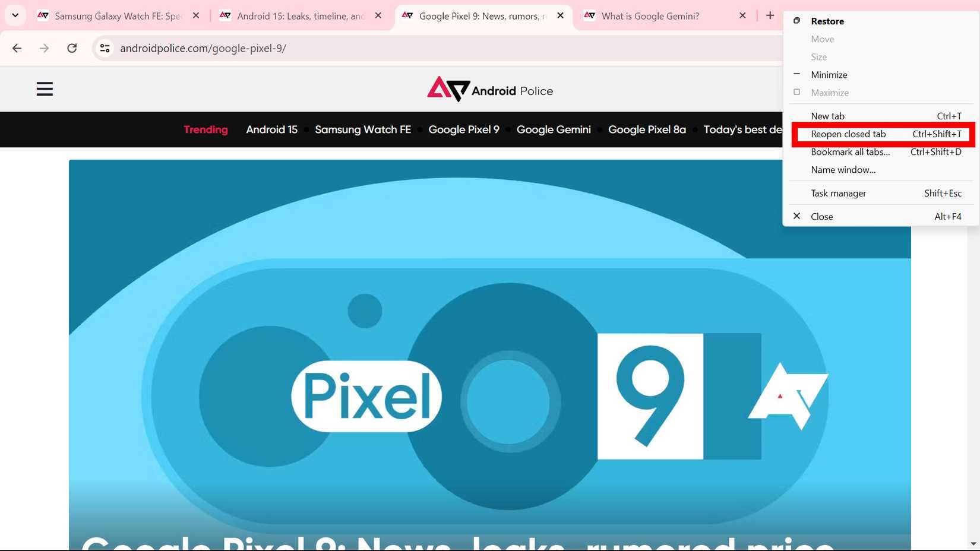Screen dimensions: 980x551
Task: Select Name window menu option
Action: click(843, 170)
